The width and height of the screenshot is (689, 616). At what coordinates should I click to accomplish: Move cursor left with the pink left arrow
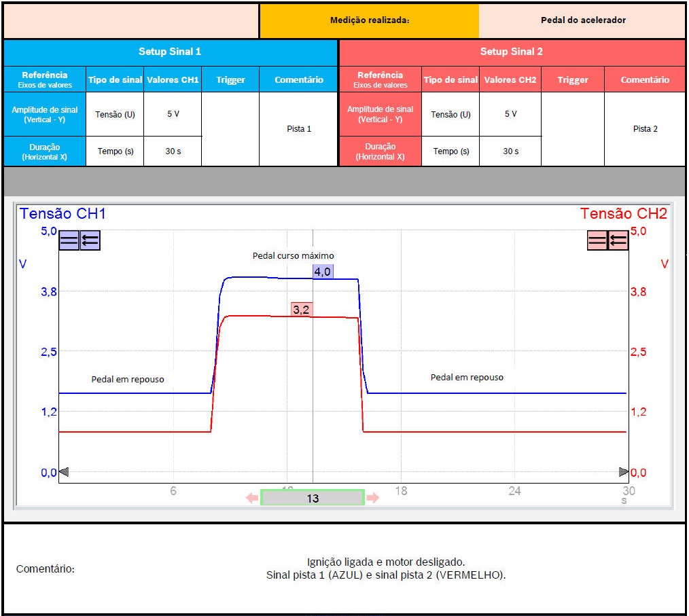click(x=252, y=498)
